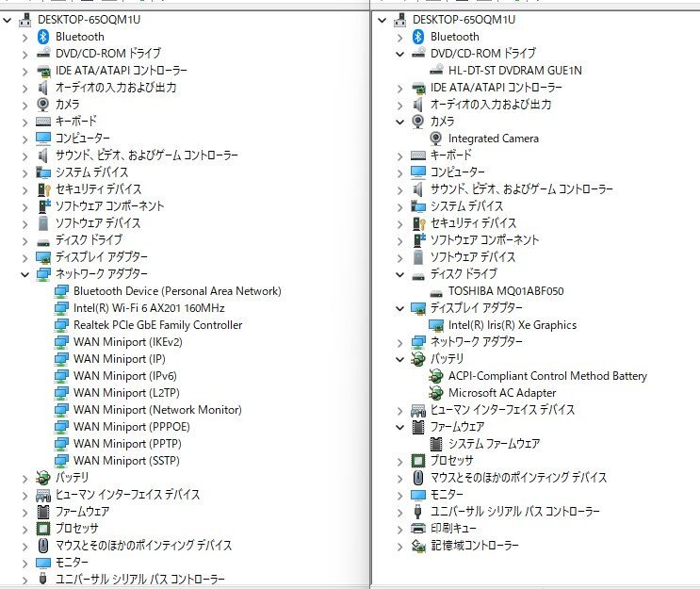Select DESKTOP-65OQM1U root in right window
The image size is (700, 589).
coord(464,20)
